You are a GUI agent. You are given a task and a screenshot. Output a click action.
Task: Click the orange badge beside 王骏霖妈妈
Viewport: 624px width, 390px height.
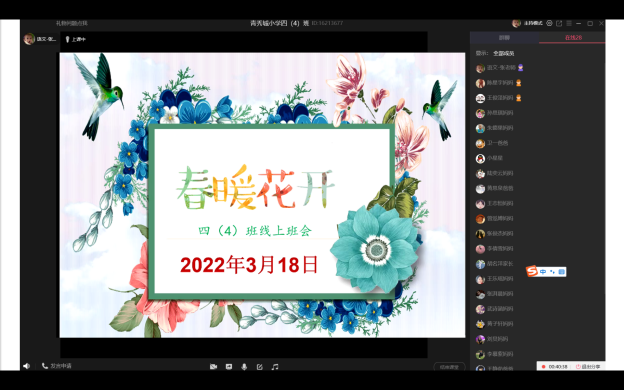pos(519,98)
